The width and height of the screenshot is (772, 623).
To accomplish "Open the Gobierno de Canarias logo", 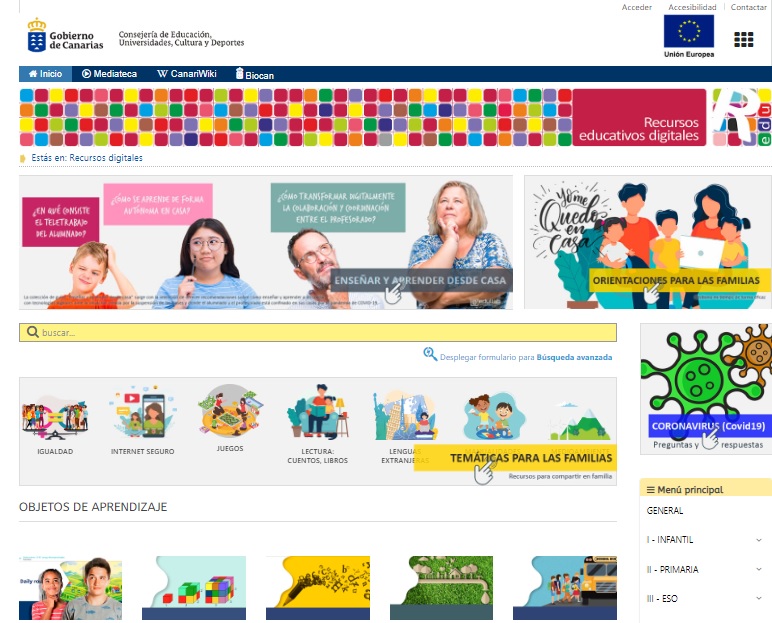I will point(65,35).
